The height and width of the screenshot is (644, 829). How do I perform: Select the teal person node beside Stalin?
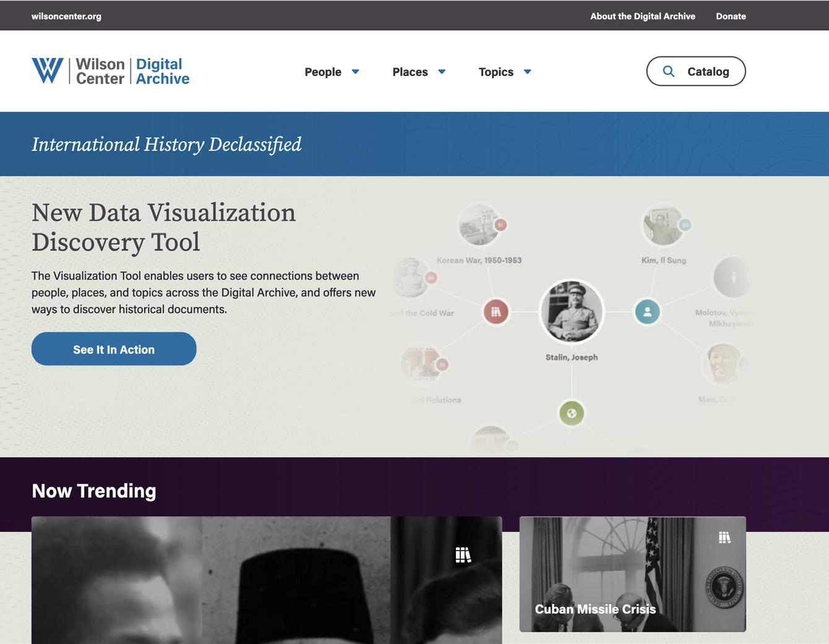click(647, 312)
